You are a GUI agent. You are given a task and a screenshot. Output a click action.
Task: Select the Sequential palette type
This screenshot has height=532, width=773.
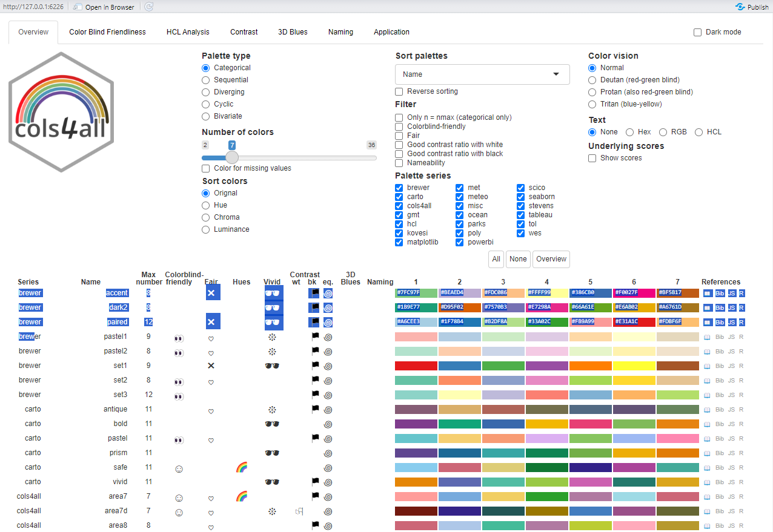[x=206, y=80]
